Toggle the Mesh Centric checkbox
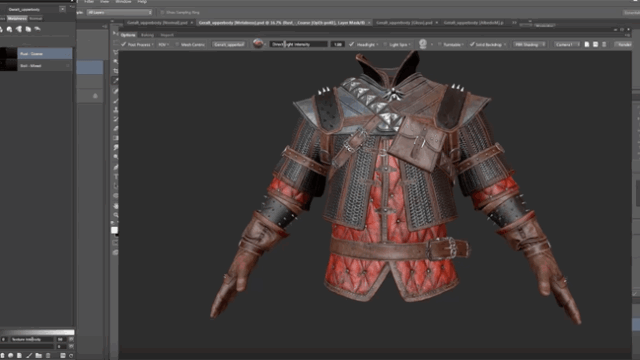 click(177, 44)
